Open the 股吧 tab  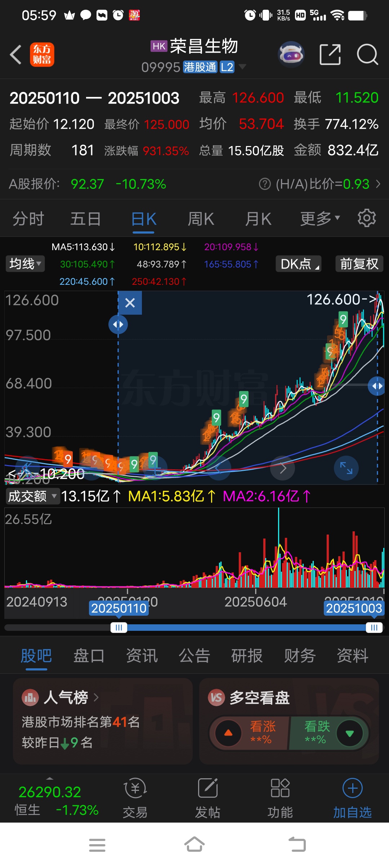(36, 656)
